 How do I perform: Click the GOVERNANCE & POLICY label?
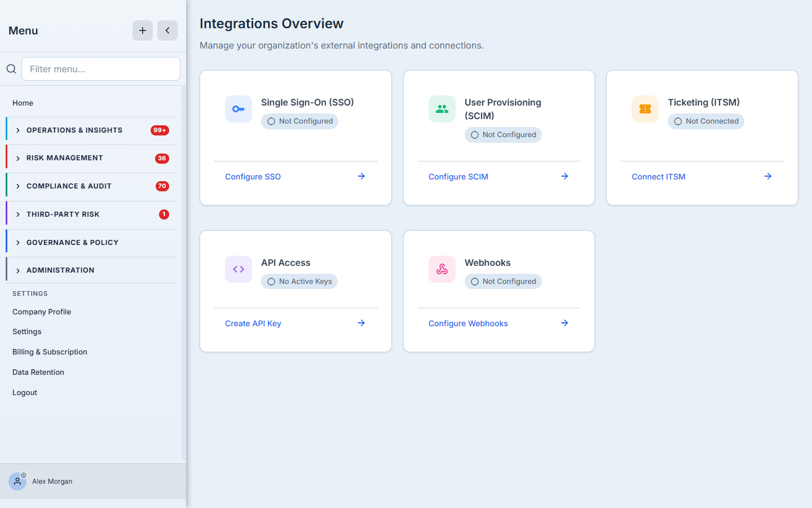[x=73, y=243]
